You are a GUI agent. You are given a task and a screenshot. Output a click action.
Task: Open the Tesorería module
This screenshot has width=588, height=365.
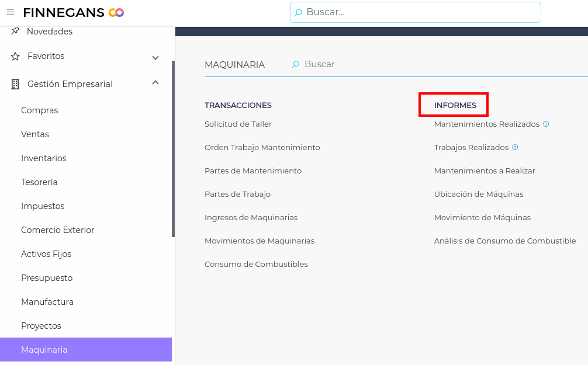39,182
